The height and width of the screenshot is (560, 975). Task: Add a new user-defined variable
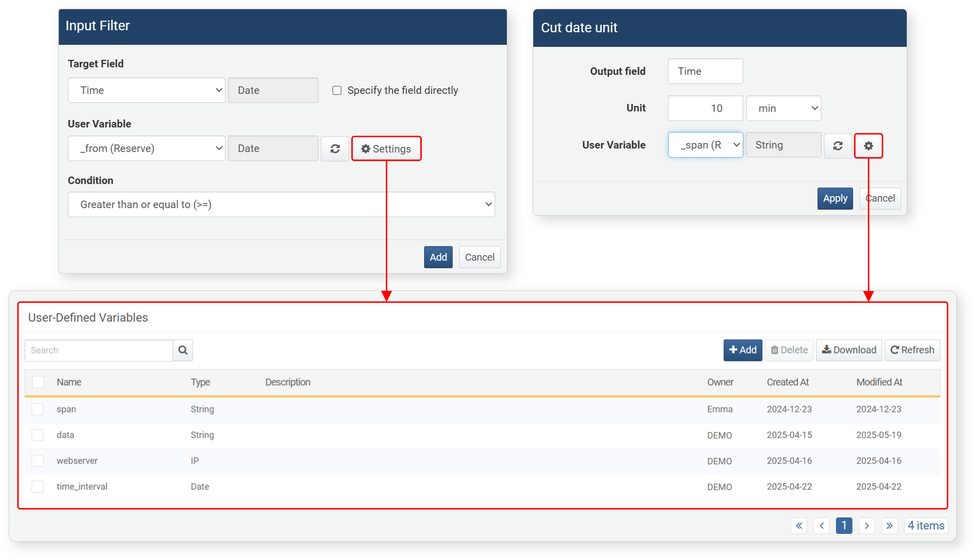[742, 350]
